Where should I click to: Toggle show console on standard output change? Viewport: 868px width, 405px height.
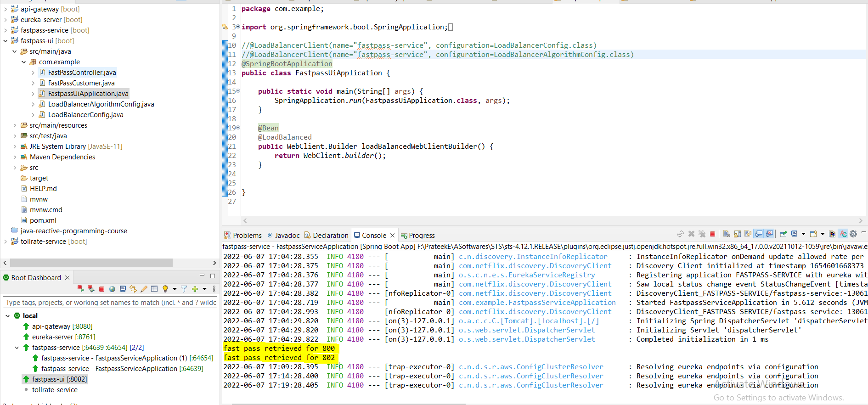point(759,234)
